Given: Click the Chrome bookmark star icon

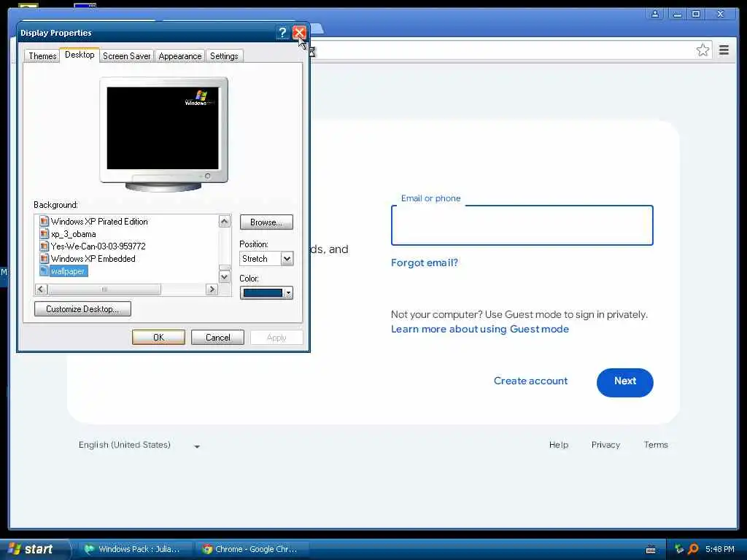Looking at the screenshot, I should [x=703, y=50].
